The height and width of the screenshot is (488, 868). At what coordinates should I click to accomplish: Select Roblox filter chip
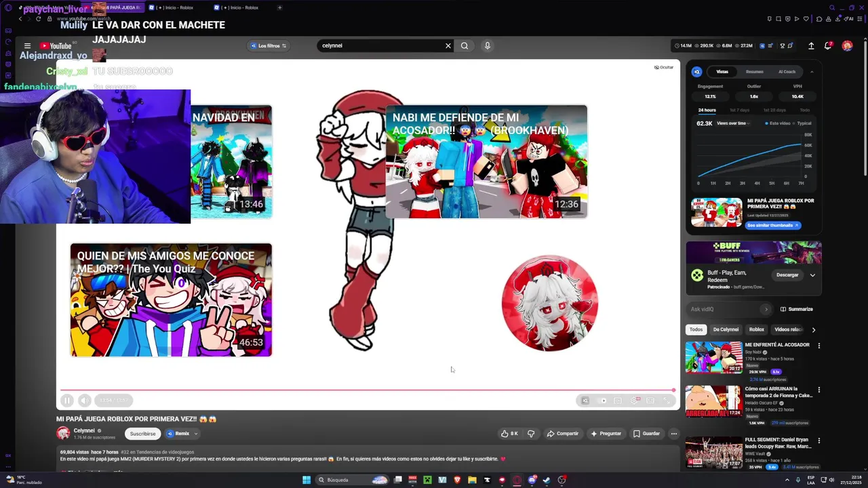pos(756,329)
